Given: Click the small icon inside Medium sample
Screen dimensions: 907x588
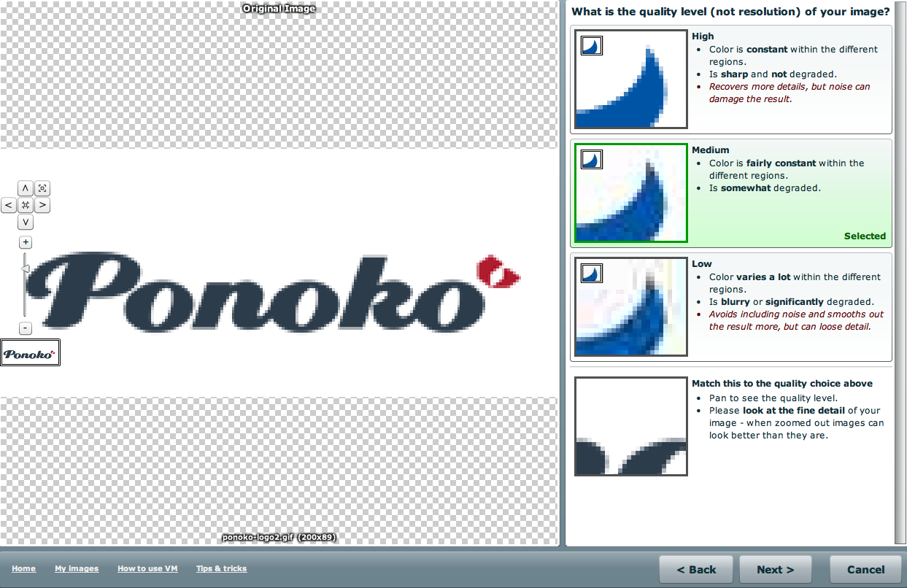Looking at the screenshot, I should [591, 159].
